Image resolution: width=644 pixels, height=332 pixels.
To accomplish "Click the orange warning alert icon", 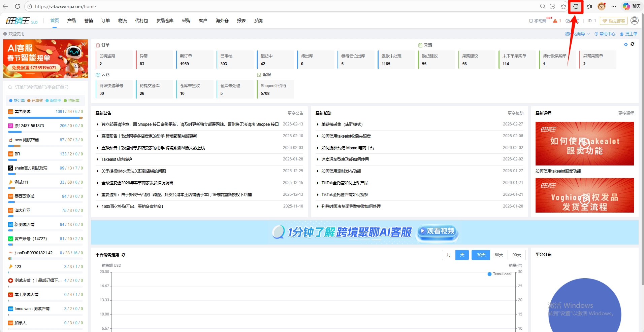I will 555,21.
